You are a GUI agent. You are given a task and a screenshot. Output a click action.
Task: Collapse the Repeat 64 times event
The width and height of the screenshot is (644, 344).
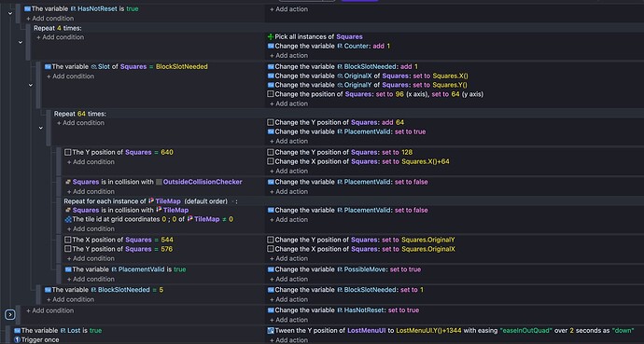41,128
